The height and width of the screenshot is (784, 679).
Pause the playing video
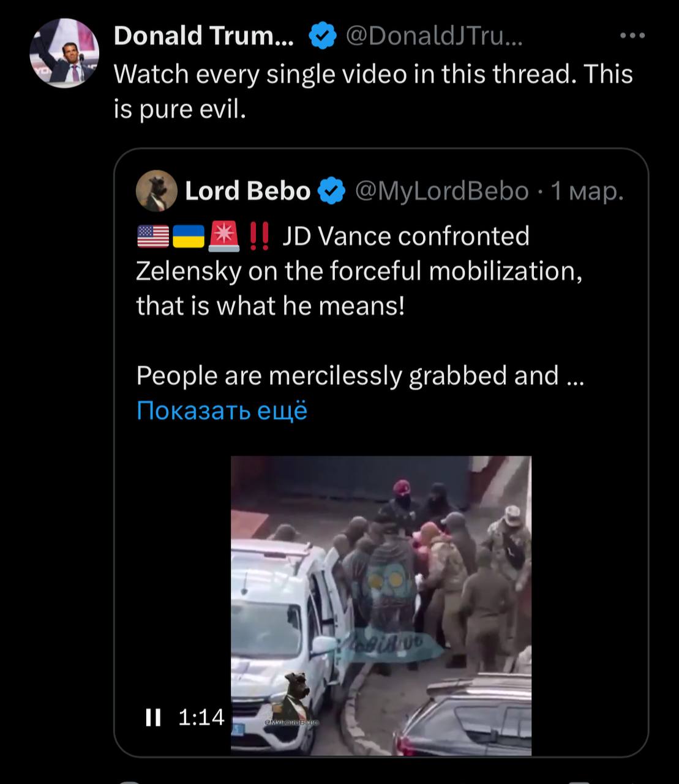tap(153, 717)
